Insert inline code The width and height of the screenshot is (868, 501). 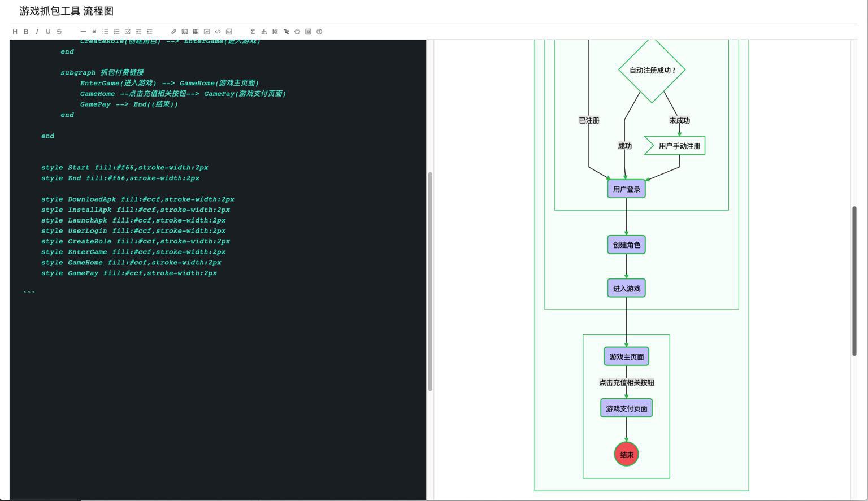tap(218, 32)
